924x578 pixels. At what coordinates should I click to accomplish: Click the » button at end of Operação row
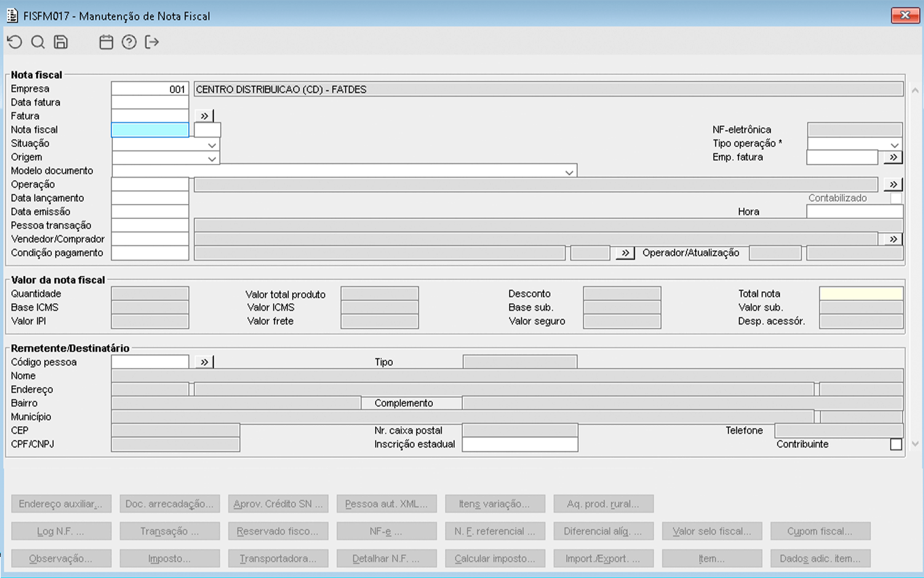[x=893, y=184]
